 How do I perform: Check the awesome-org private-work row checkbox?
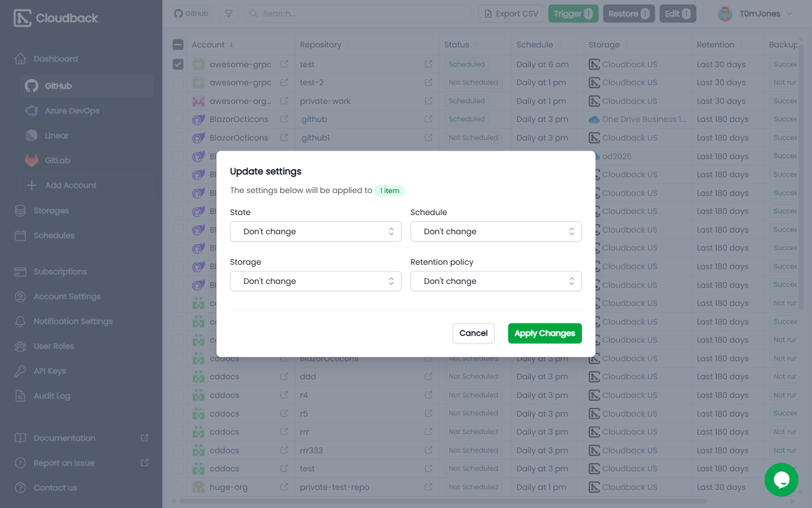pyautogui.click(x=178, y=101)
